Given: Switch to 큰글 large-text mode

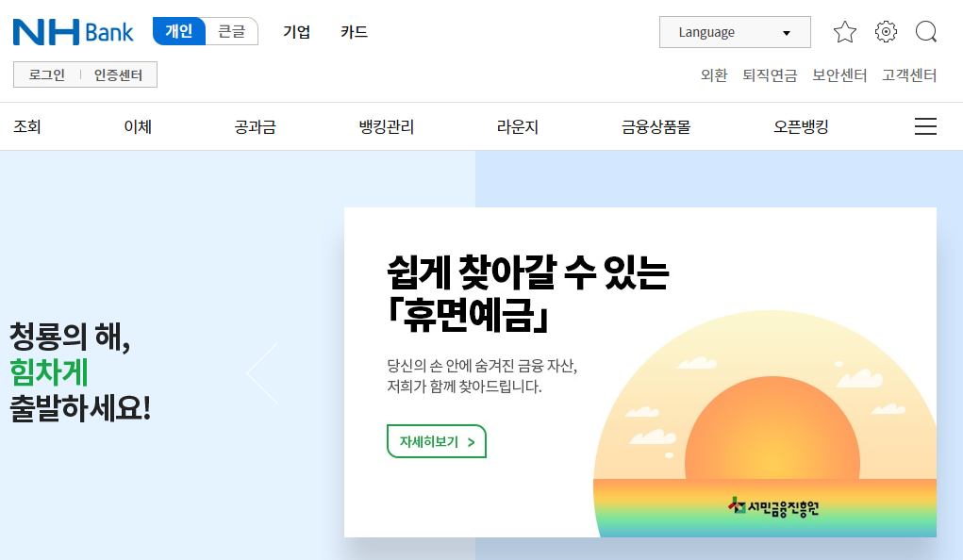Looking at the screenshot, I should (x=231, y=31).
